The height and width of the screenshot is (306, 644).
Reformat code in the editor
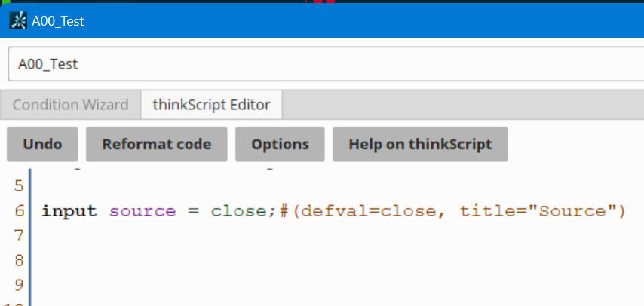coord(157,144)
